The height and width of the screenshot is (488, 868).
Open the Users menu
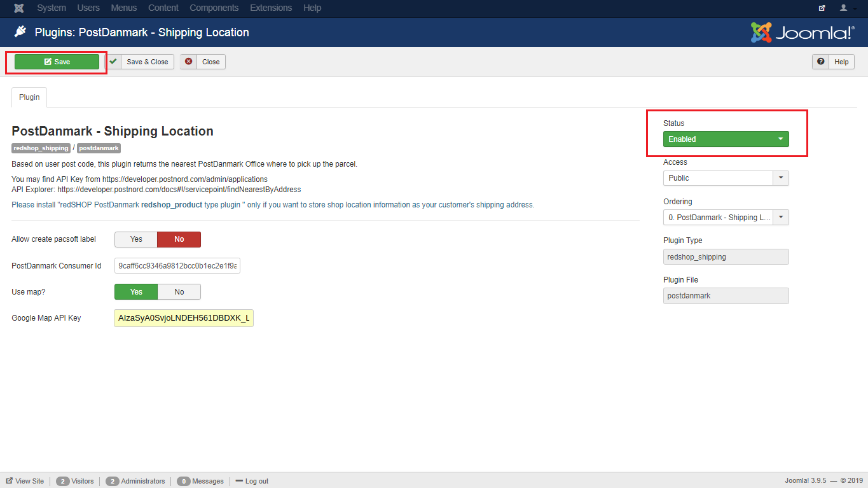pyautogui.click(x=88, y=8)
